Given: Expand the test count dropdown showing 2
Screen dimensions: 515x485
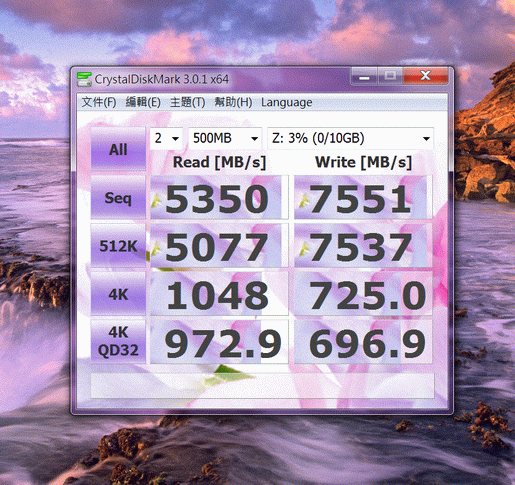Looking at the screenshot, I should point(166,138).
